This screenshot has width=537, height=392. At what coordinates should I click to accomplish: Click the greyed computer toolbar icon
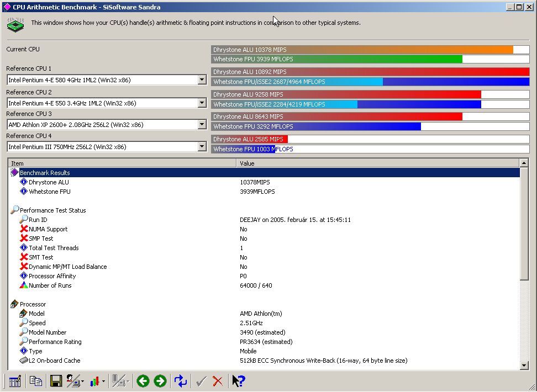coord(118,381)
